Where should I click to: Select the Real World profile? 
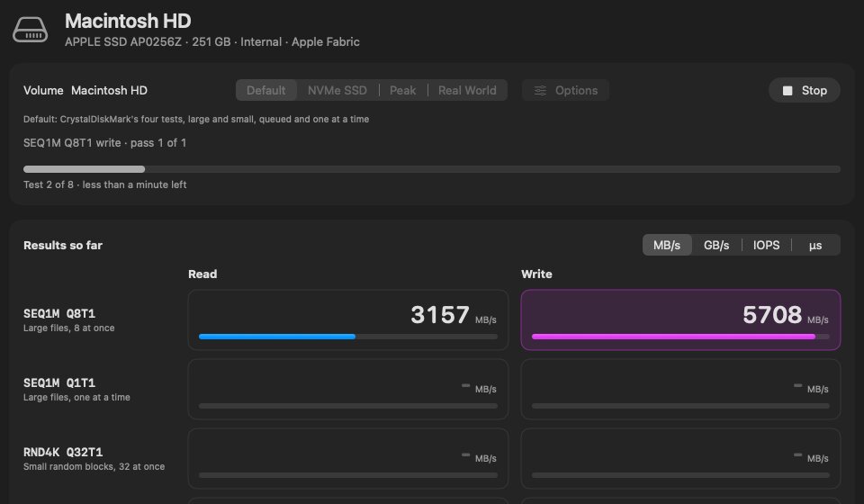[x=467, y=90]
